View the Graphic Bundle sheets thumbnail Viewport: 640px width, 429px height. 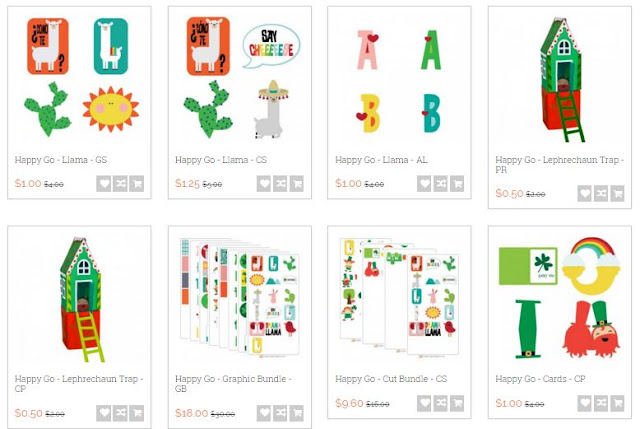tap(240, 298)
